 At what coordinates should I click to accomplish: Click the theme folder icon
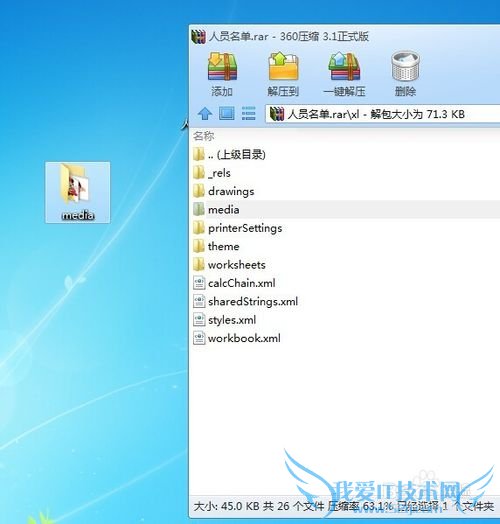(199, 246)
